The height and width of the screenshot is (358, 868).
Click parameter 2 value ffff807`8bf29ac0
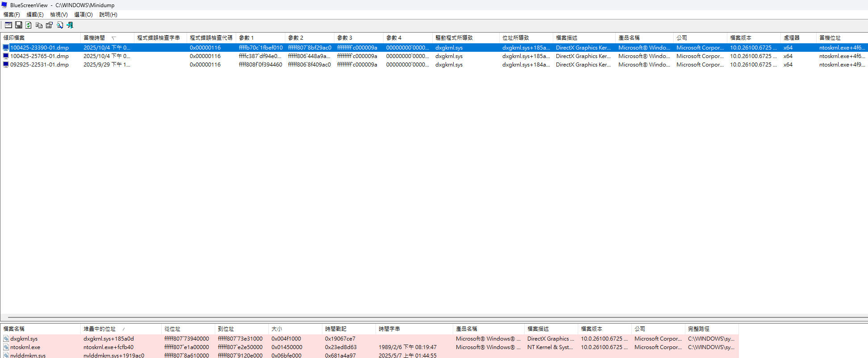coord(309,47)
